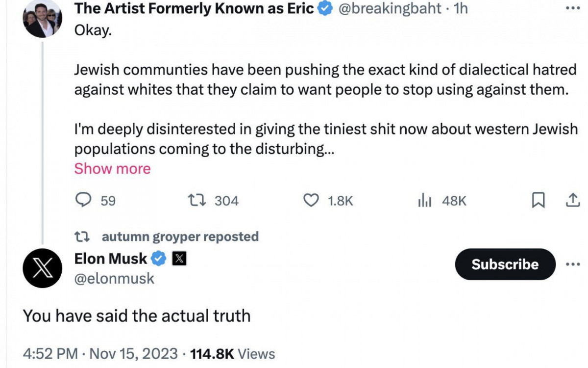Screen dimensions: 588x368
Task: Click the share upload arrow icon
Action: click(573, 200)
